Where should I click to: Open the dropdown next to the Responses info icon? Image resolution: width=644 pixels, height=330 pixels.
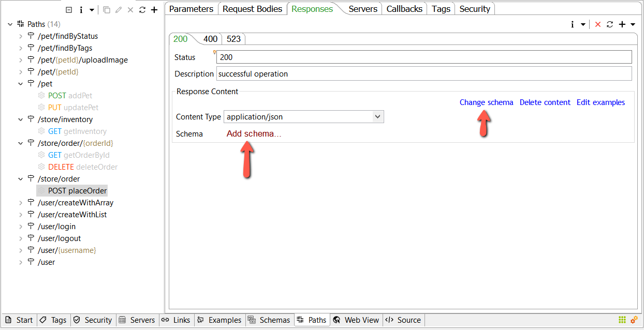tap(583, 24)
